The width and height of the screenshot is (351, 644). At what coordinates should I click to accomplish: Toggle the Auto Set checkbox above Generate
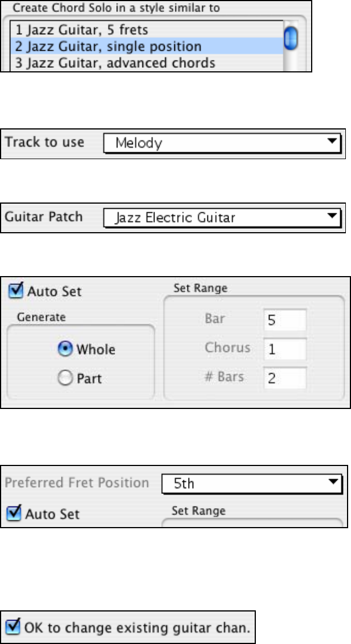[x=16, y=291]
